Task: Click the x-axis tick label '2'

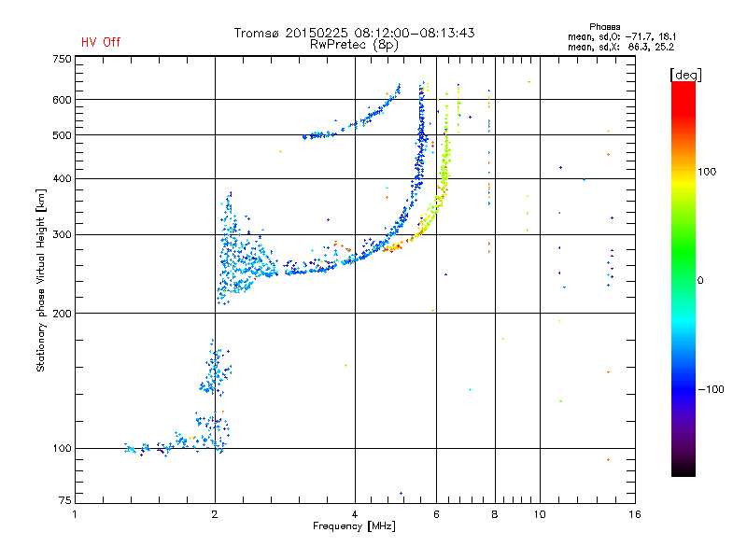Action: [215, 514]
